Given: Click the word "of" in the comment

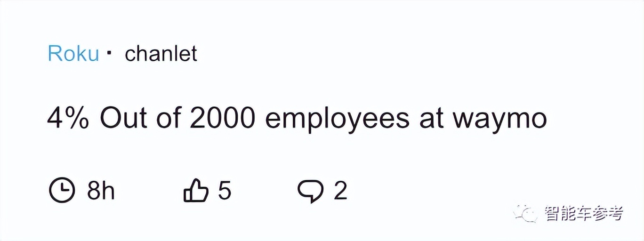Looking at the screenshot, I should tap(168, 118).
